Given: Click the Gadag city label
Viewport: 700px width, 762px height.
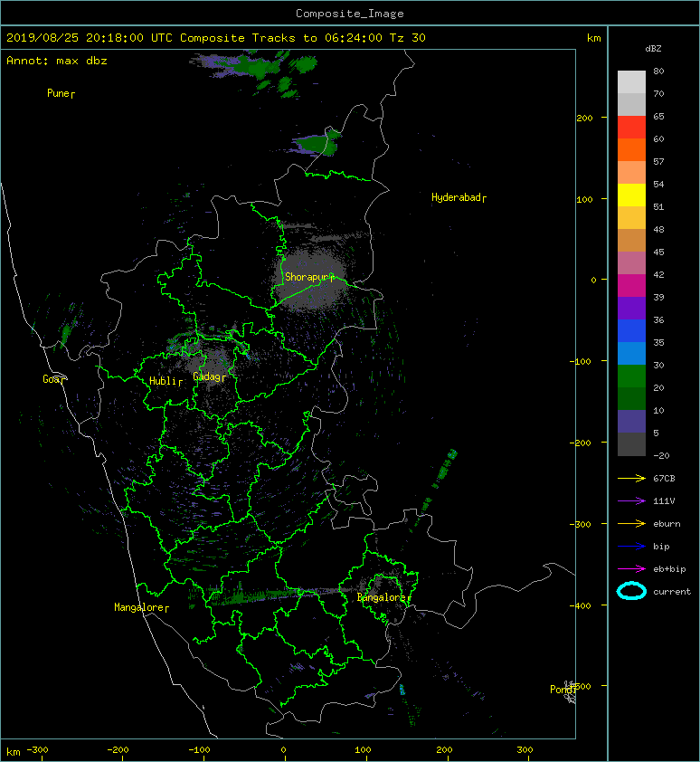Looking at the screenshot, I should coord(207,376).
